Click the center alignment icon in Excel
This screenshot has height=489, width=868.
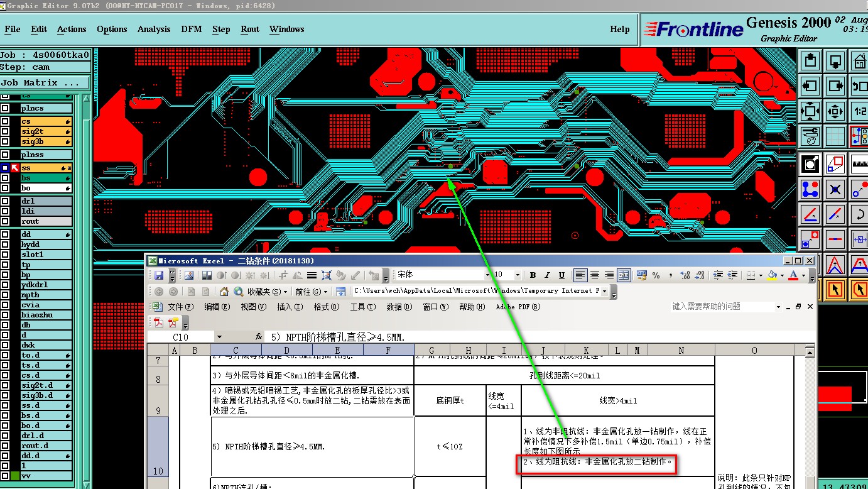point(594,275)
